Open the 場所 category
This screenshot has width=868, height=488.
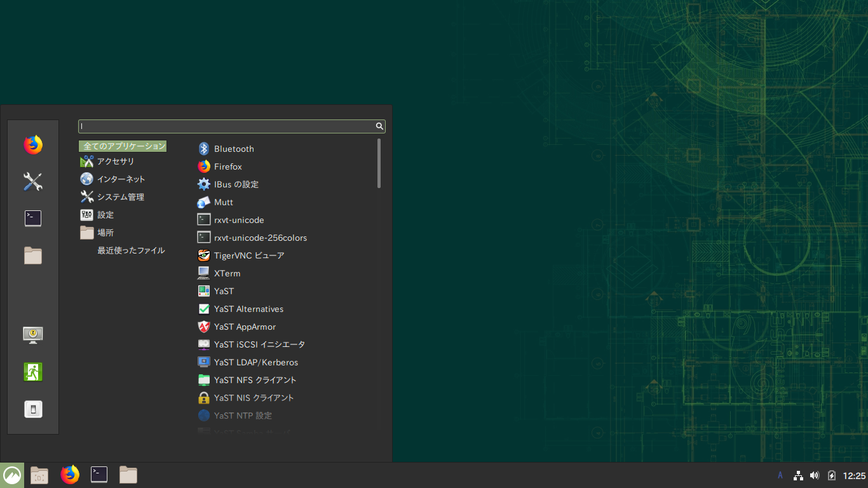pyautogui.click(x=97, y=233)
